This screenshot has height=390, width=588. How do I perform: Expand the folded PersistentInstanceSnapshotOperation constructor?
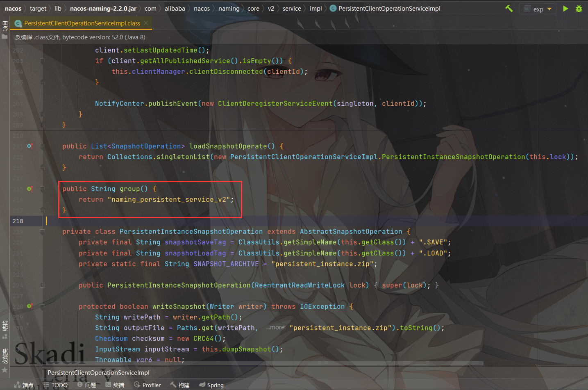pos(42,285)
